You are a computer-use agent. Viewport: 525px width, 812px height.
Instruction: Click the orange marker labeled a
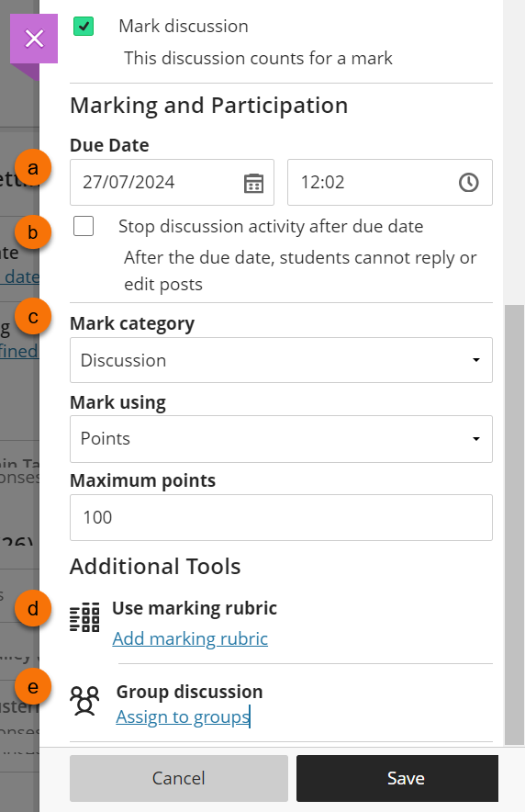click(x=33, y=168)
